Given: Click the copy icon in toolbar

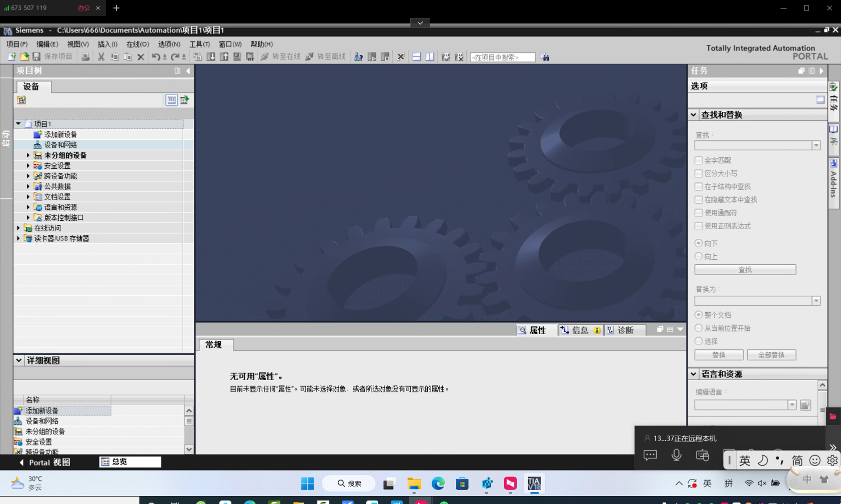Looking at the screenshot, I should tap(114, 57).
